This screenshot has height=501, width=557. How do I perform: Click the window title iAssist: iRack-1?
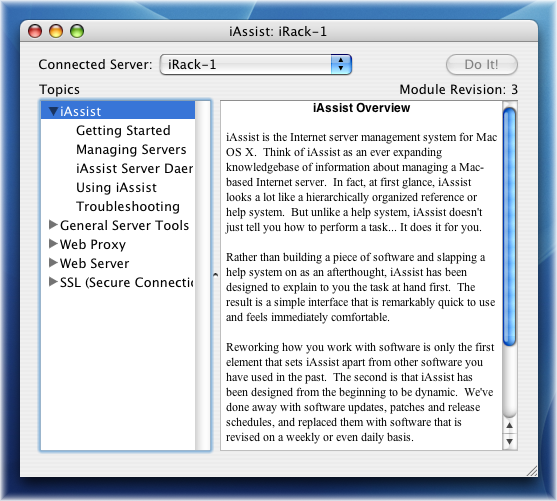tap(278, 32)
